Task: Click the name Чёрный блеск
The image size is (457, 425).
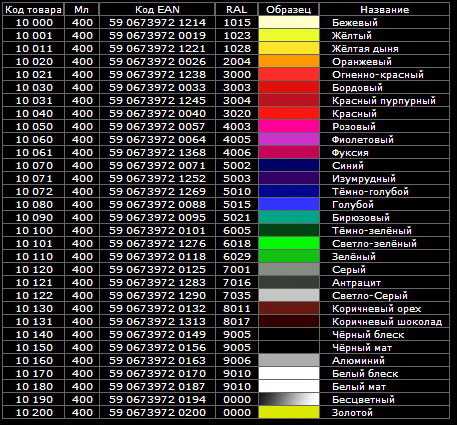Action: click(x=368, y=335)
